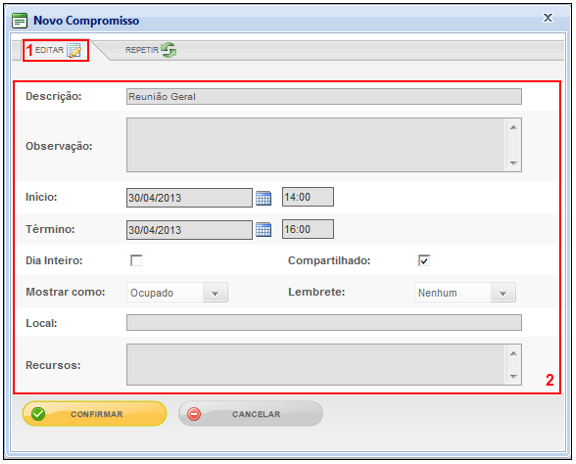Screen dimensions: 576x464
Task: Switch to the Repetir tab
Action: click(151, 50)
